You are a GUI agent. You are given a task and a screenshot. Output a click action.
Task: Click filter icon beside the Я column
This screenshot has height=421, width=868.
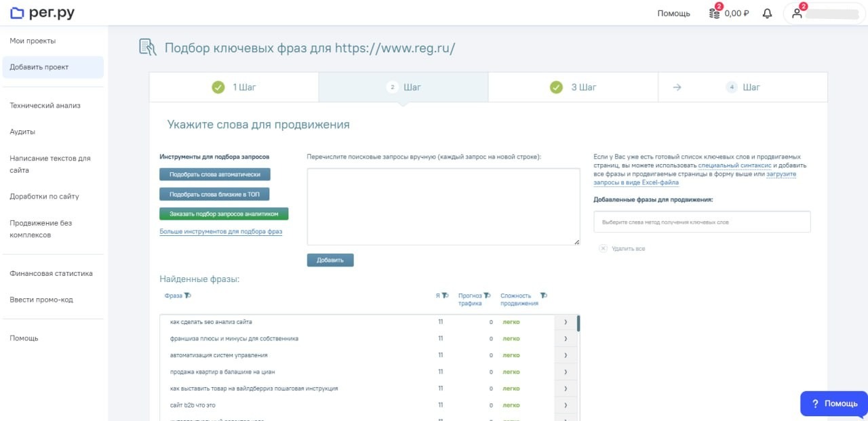point(446,296)
